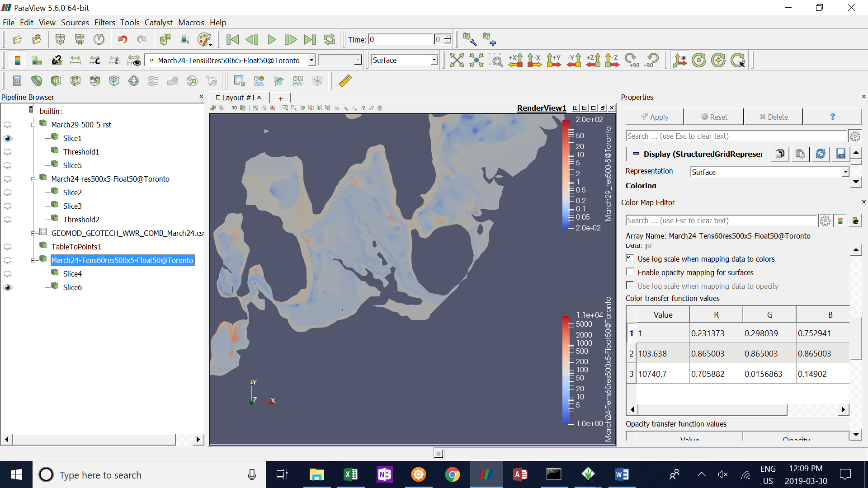Click the Undo arrow icon
The width and height of the screenshot is (868, 488).
(x=123, y=40)
